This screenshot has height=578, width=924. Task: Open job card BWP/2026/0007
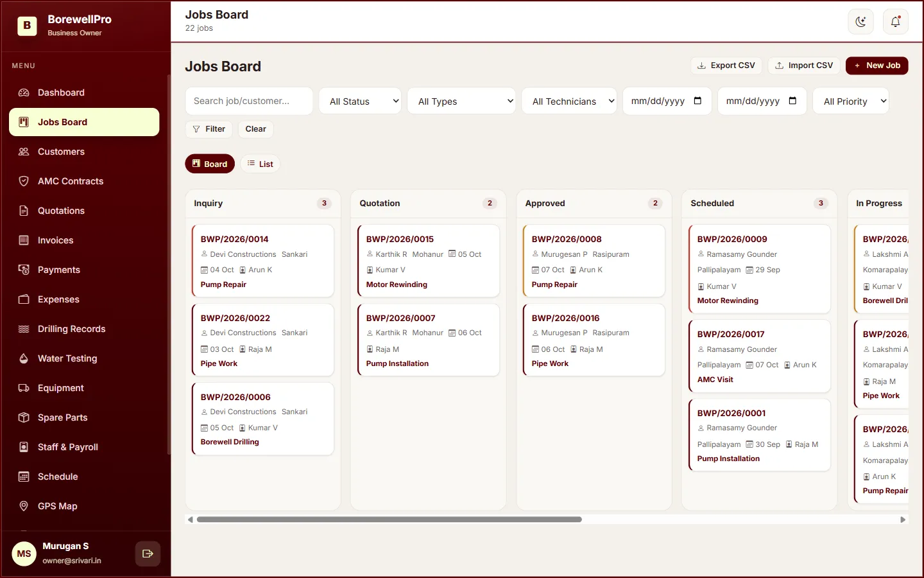coord(429,340)
